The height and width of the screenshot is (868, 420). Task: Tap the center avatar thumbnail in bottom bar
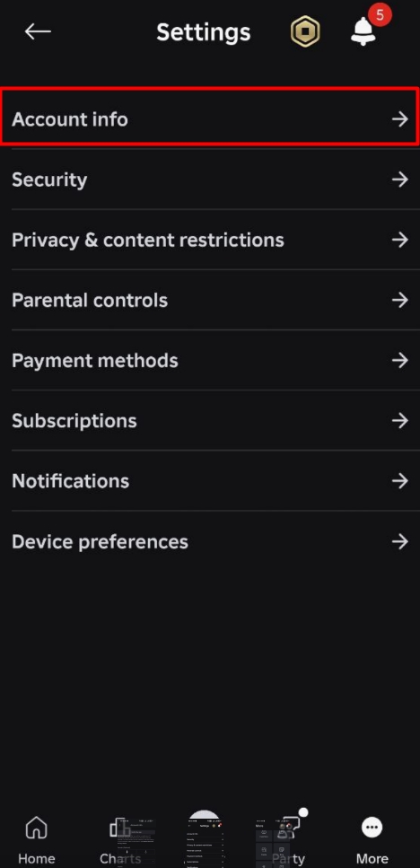(205, 838)
